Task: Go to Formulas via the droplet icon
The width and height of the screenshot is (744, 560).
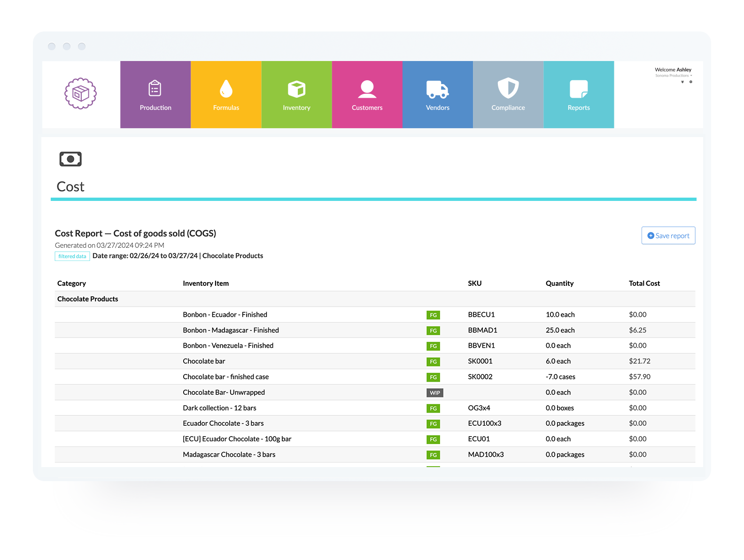Action: point(226,88)
